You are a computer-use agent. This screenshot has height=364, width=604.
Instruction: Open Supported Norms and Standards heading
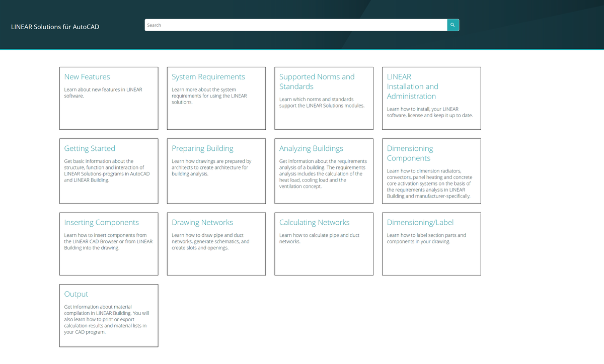point(317,81)
